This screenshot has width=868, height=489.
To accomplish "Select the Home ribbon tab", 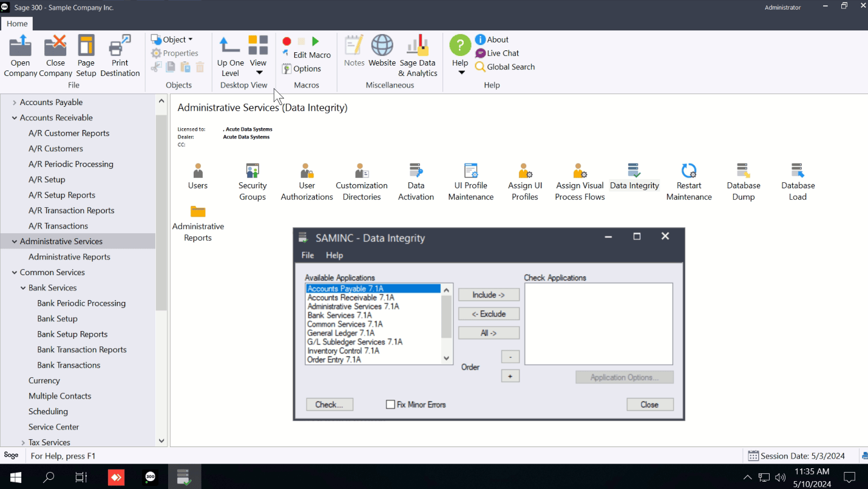I will (17, 24).
